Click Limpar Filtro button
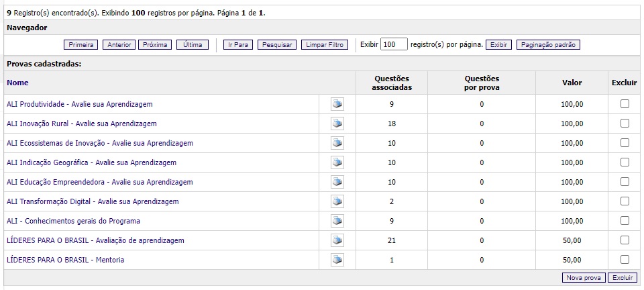Viewport: 644px width, 290px height. [325, 45]
